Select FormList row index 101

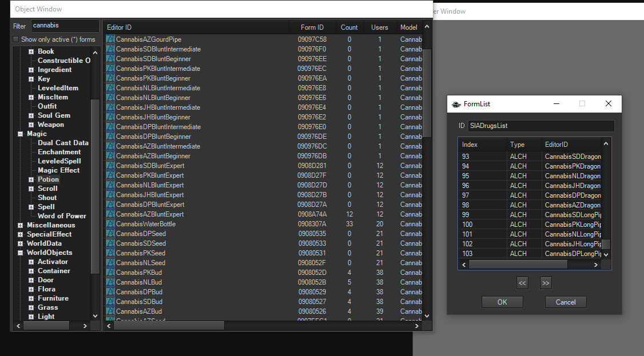pos(530,234)
